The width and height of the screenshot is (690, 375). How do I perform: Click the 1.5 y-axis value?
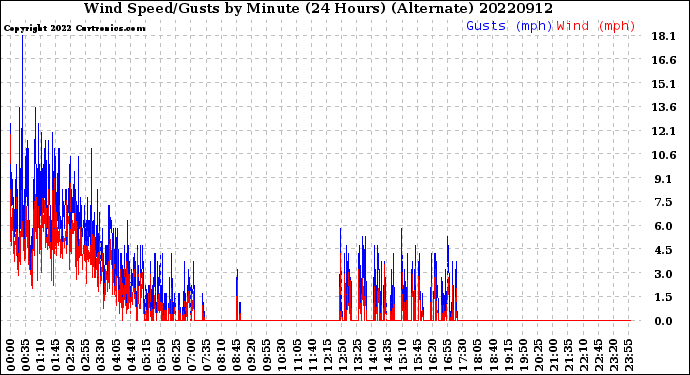point(663,297)
